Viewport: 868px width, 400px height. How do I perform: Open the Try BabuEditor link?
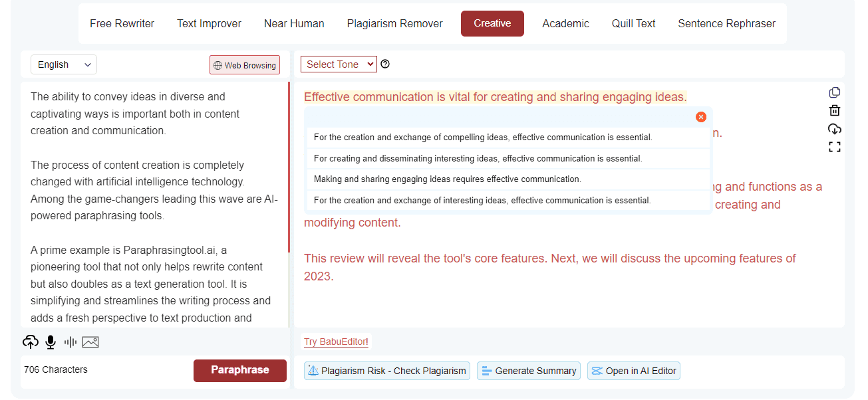coord(336,341)
